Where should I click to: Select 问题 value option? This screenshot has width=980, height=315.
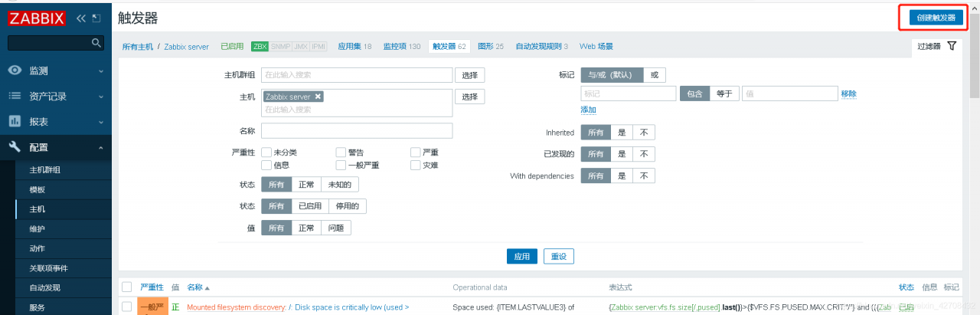point(336,228)
